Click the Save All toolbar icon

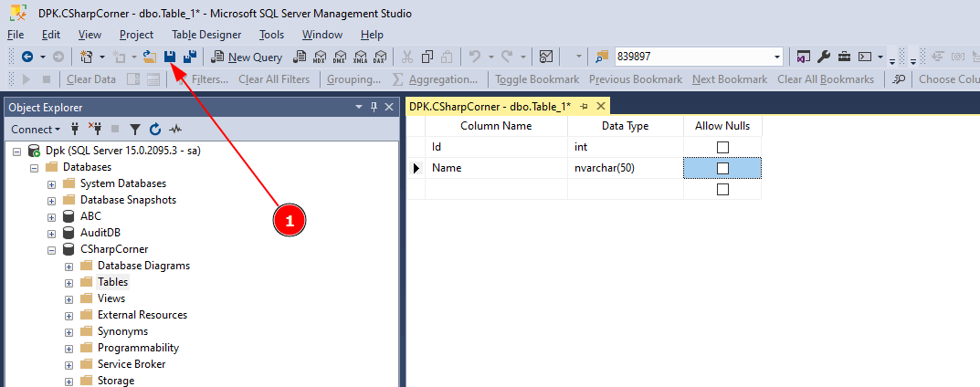(x=189, y=57)
